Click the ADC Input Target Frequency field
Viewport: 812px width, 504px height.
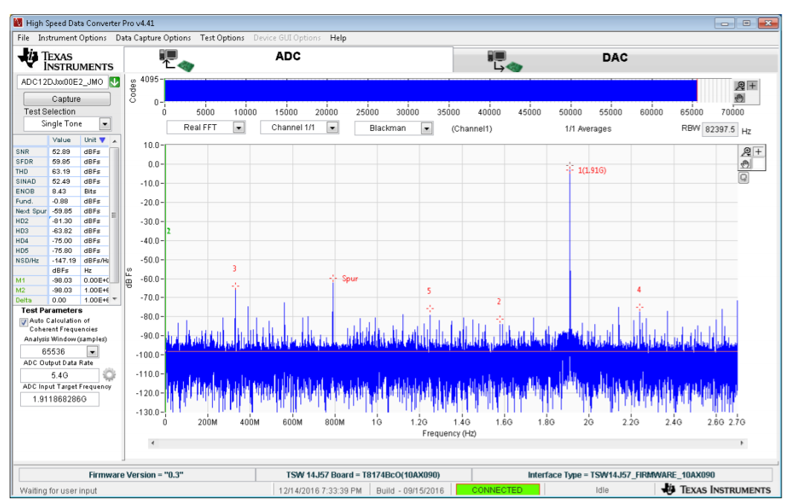click(x=59, y=399)
